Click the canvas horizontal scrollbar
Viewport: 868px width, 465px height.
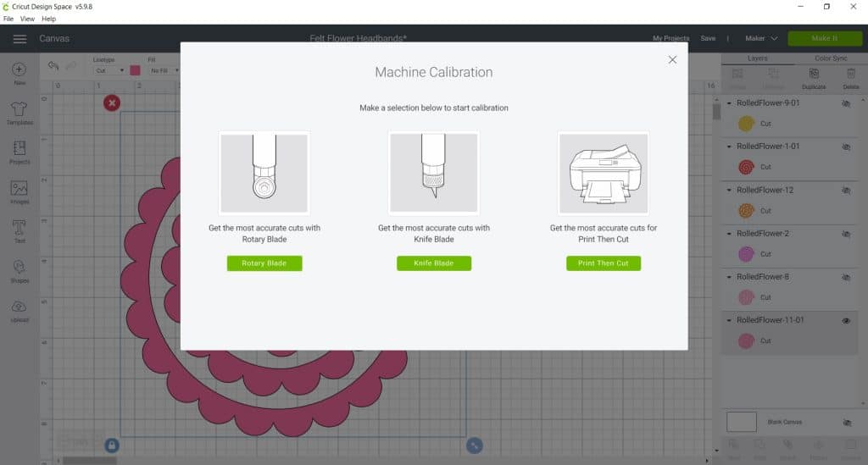coord(90,460)
